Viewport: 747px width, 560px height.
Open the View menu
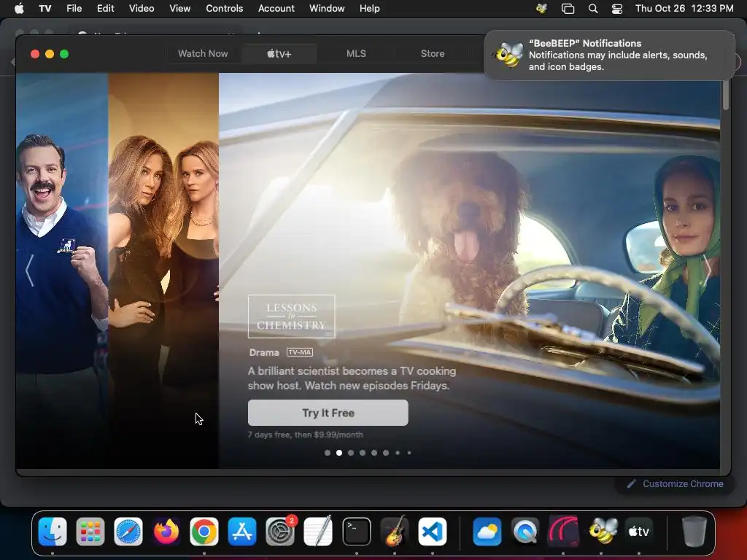[x=179, y=8]
